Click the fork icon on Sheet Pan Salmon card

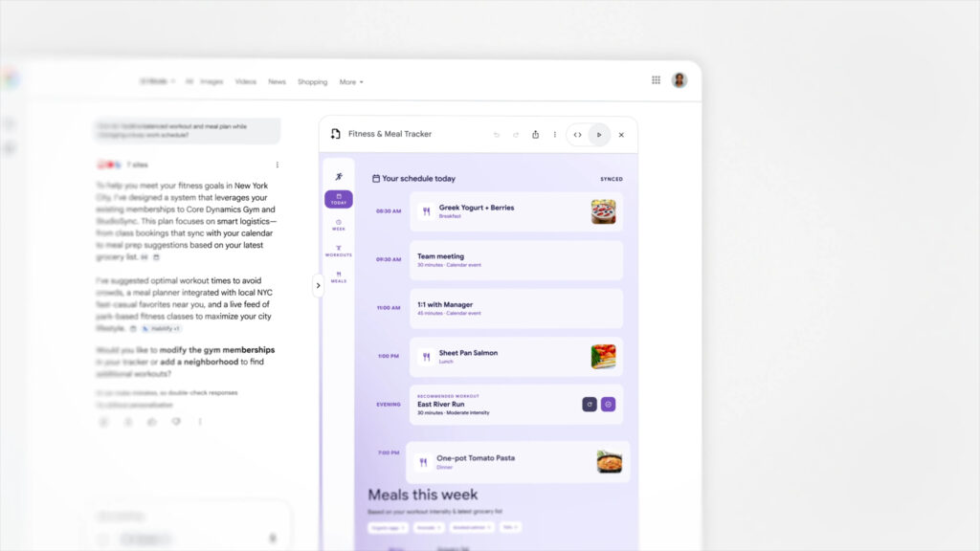[426, 357]
